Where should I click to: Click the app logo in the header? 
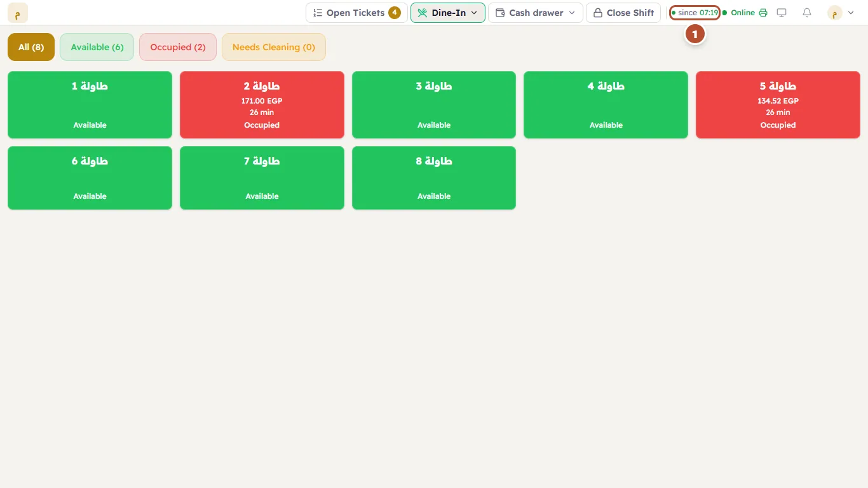coord(18,13)
